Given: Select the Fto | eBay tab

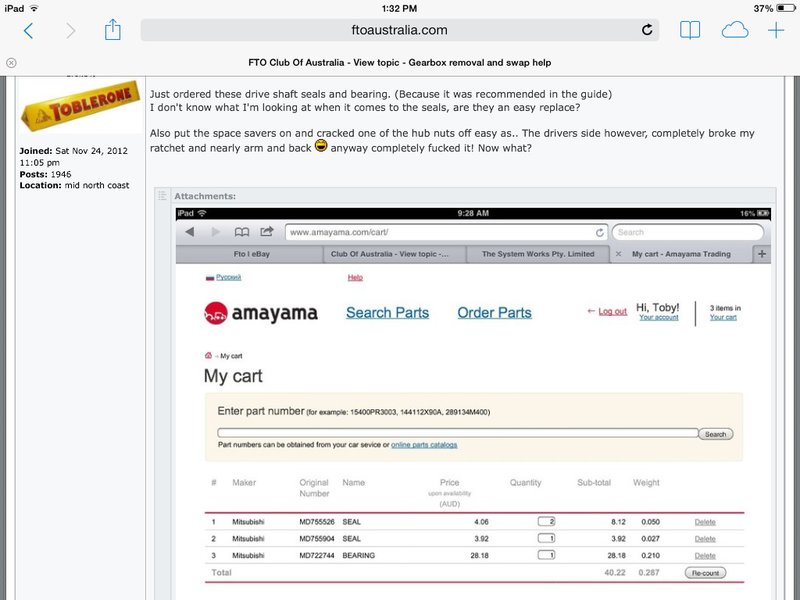Looking at the screenshot, I should [251, 254].
